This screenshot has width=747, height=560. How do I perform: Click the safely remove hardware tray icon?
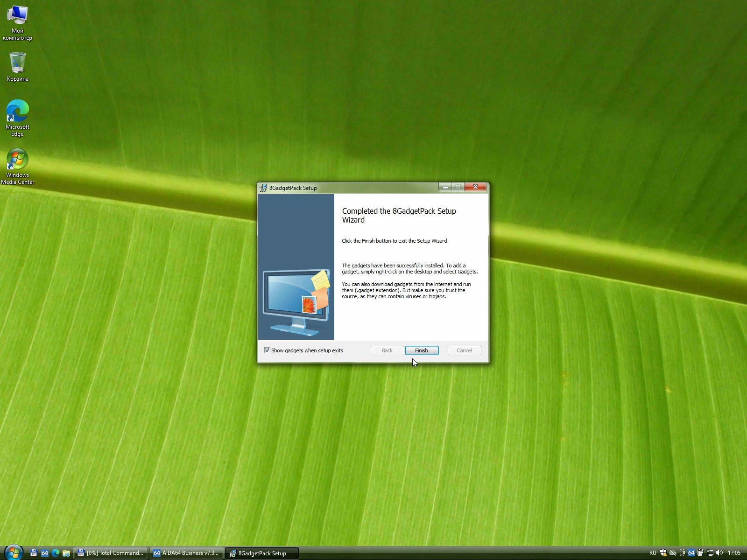pos(701,553)
